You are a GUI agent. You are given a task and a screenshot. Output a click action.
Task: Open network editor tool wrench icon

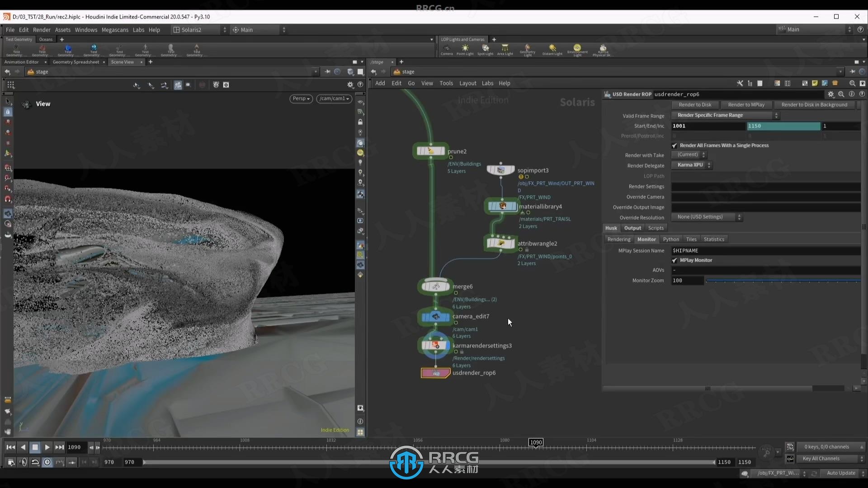pyautogui.click(x=740, y=84)
